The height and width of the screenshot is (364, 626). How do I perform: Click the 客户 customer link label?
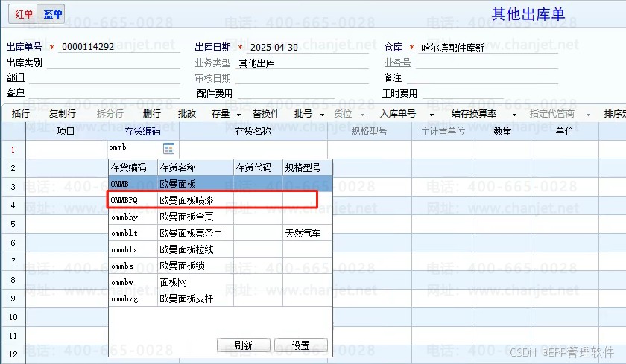pos(16,92)
